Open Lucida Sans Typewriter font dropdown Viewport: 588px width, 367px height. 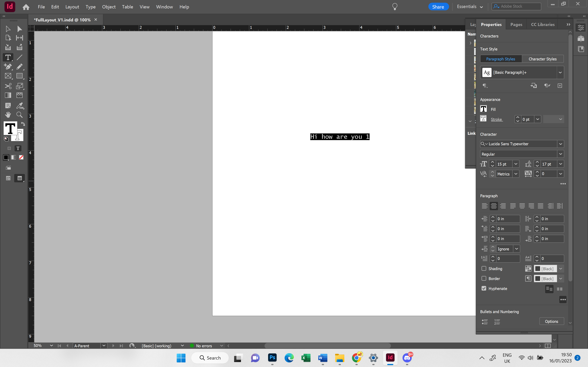tap(561, 144)
